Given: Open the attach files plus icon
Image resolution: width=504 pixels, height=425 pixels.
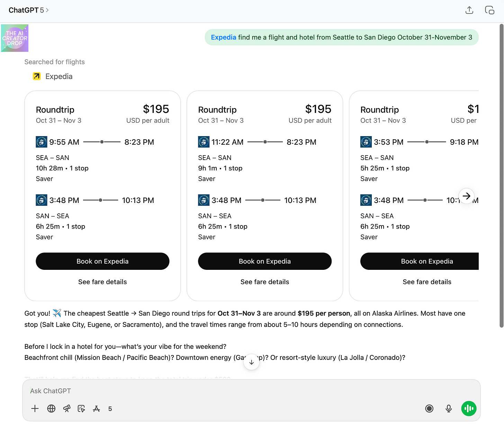Looking at the screenshot, I should (35, 409).
